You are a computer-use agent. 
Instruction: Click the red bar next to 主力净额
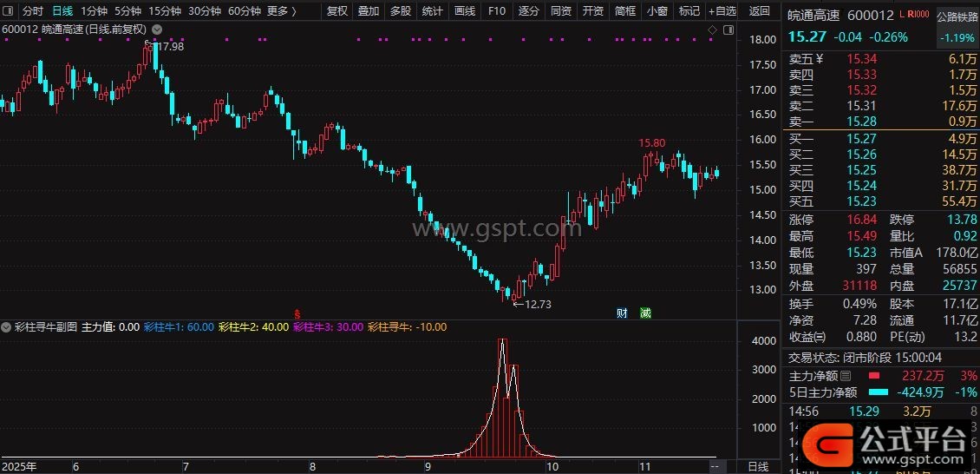coord(873,376)
